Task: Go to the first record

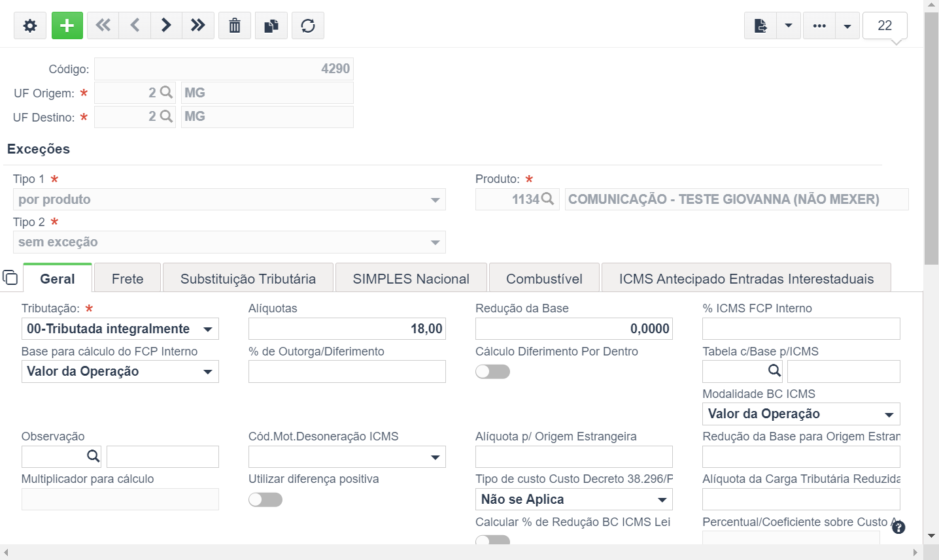Action: [103, 25]
